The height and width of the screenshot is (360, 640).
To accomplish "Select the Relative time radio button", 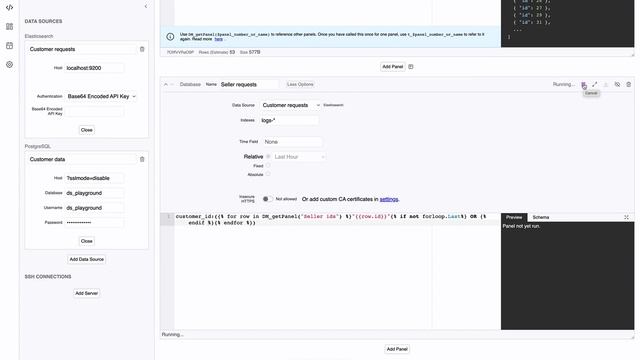I will (x=268, y=157).
